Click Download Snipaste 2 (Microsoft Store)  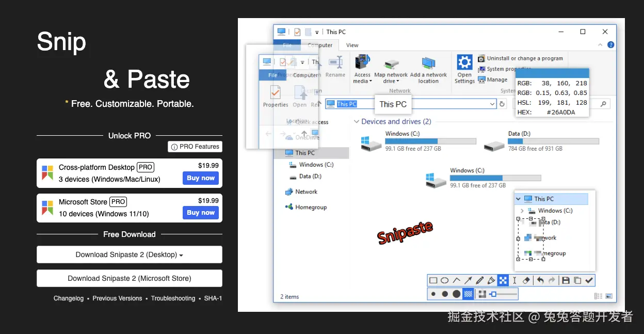[x=130, y=278]
